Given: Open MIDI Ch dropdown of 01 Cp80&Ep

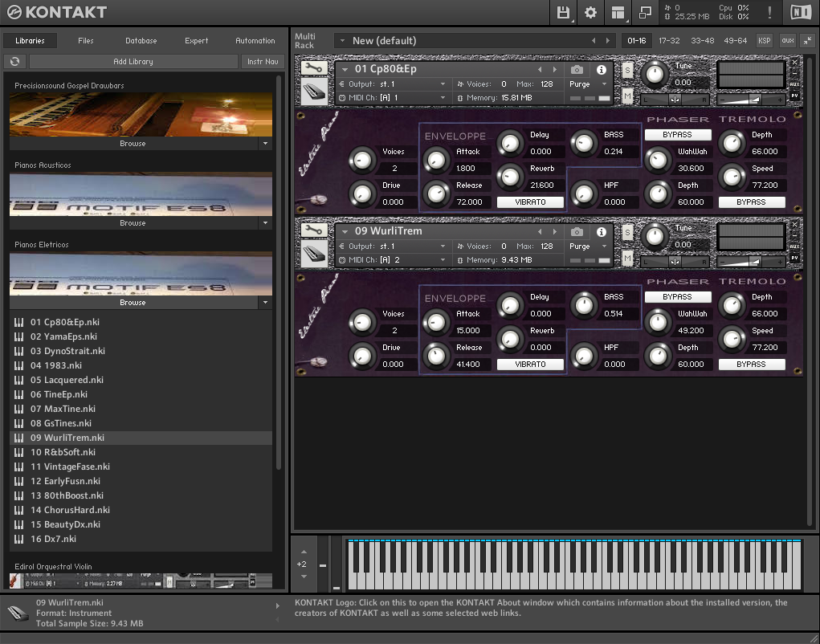Looking at the screenshot, I should pyautogui.click(x=393, y=98).
